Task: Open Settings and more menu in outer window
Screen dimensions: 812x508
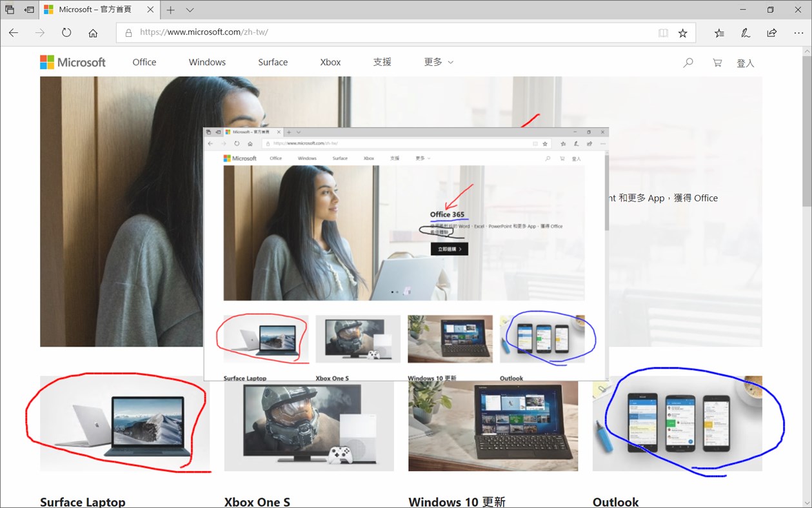Action: 798,32
